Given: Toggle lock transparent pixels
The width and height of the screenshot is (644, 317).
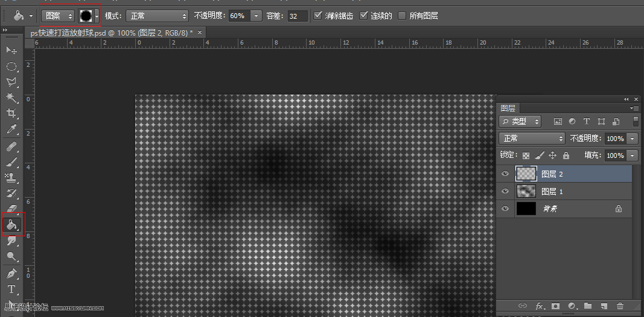Looking at the screenshot, I should [526, 155].
